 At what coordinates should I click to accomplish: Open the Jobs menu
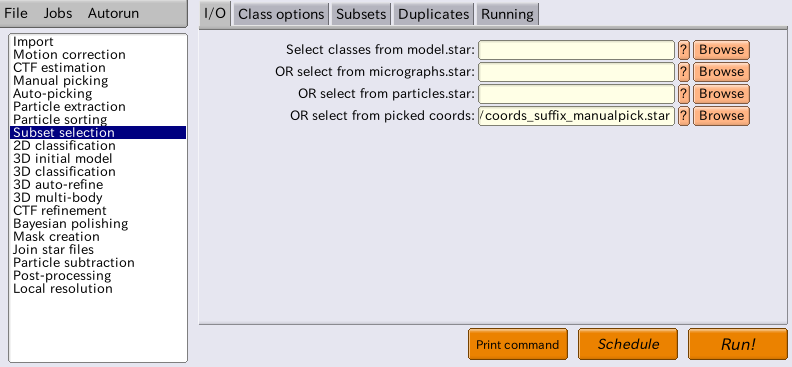58,14
